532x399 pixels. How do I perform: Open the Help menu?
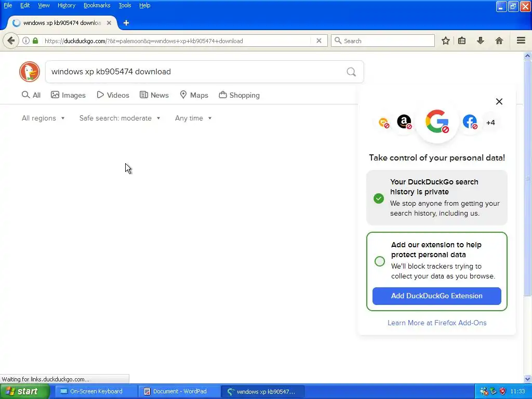click(144, 5)
